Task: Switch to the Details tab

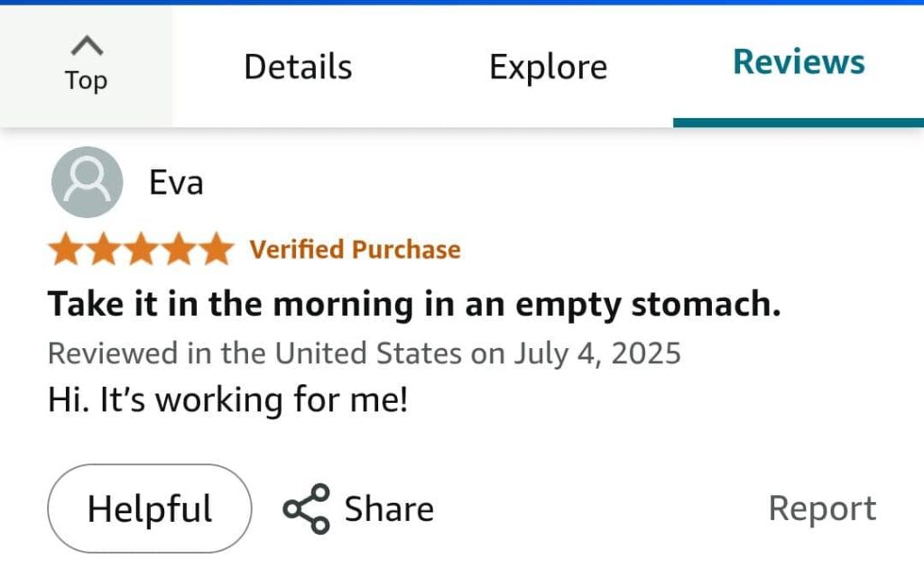Action: [298, 67]
